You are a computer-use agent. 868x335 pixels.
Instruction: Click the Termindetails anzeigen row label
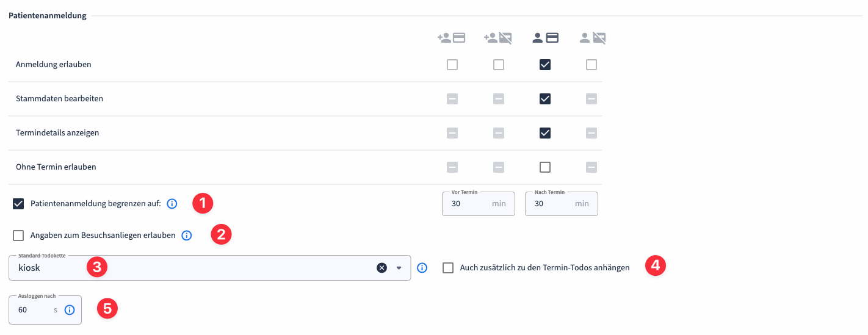[57, 132]
